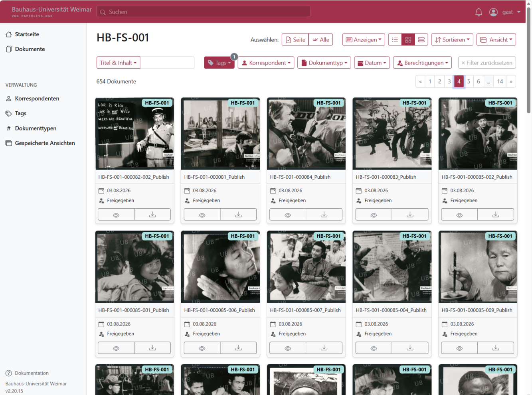Viewport: 532px width, 395px height.
Task: Click the Suchen search field
Action: (203, 12)
